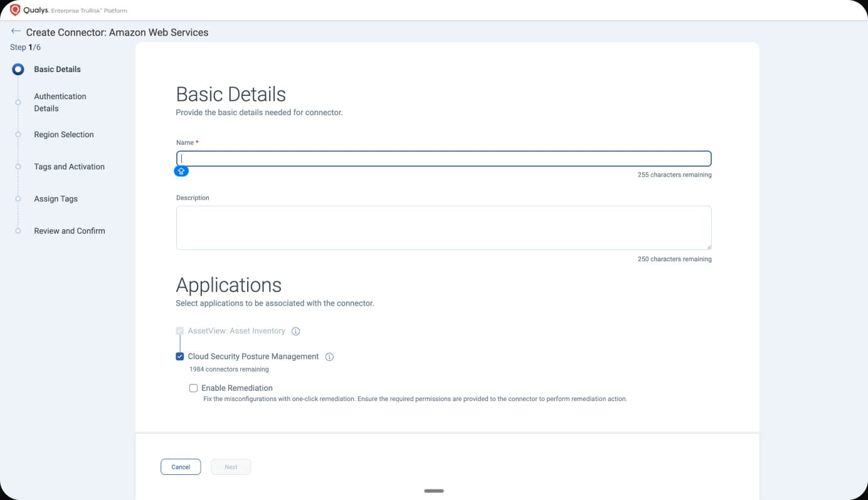Click the Remediation help text about misconfigurations
Screen dimensions: 868x500
pyautogui.click(x=415, y=398)
